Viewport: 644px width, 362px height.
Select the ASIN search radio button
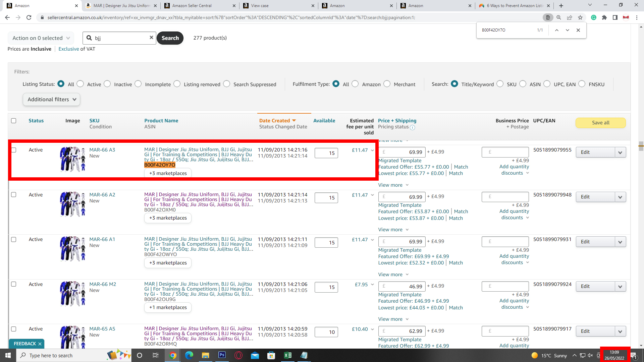pos(523,84)
